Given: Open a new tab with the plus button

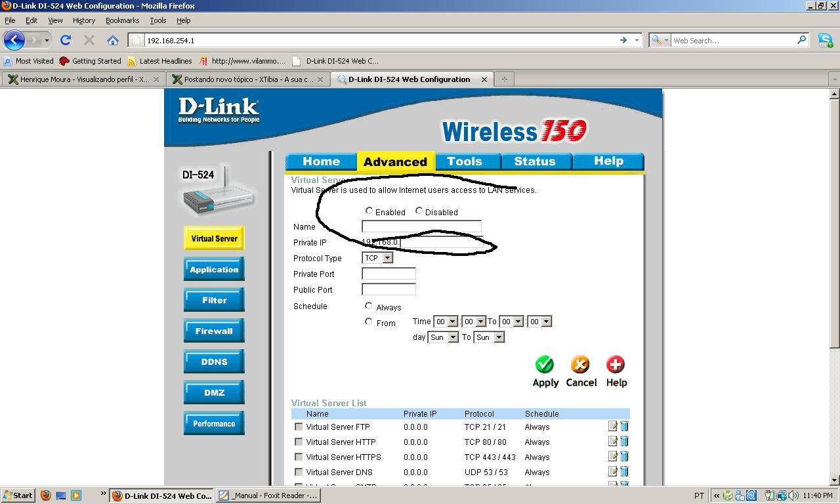Looking at the screenshot, I should [505, 79].
